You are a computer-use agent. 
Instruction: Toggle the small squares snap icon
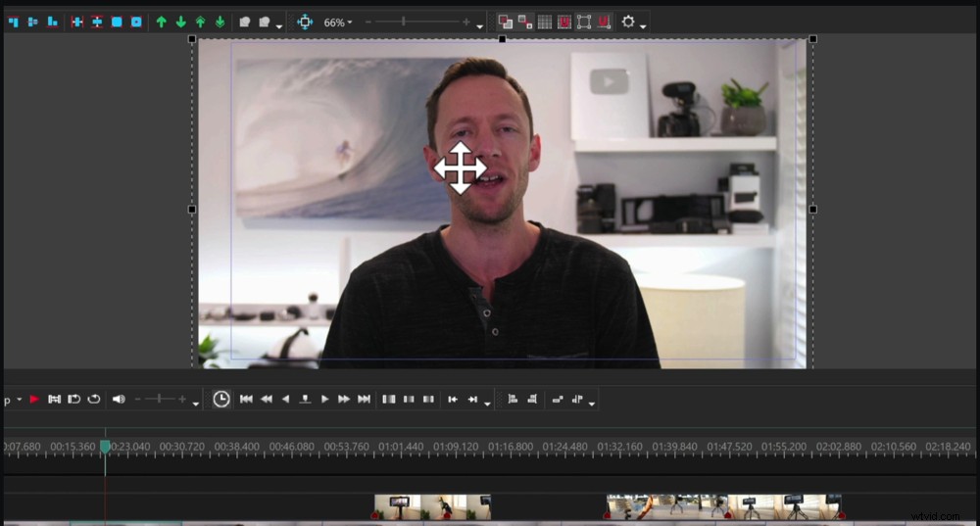pyautogui.click(x=525, y=23)
